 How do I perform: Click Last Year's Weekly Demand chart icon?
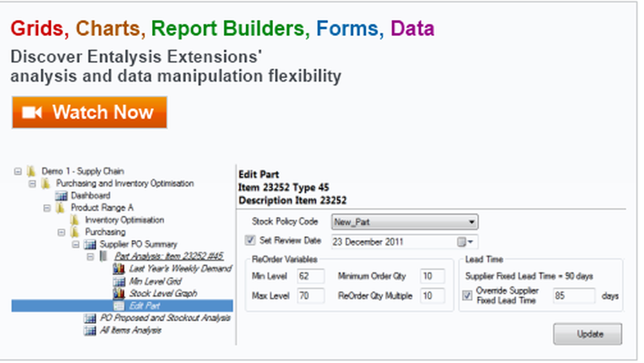coord(118,269)
